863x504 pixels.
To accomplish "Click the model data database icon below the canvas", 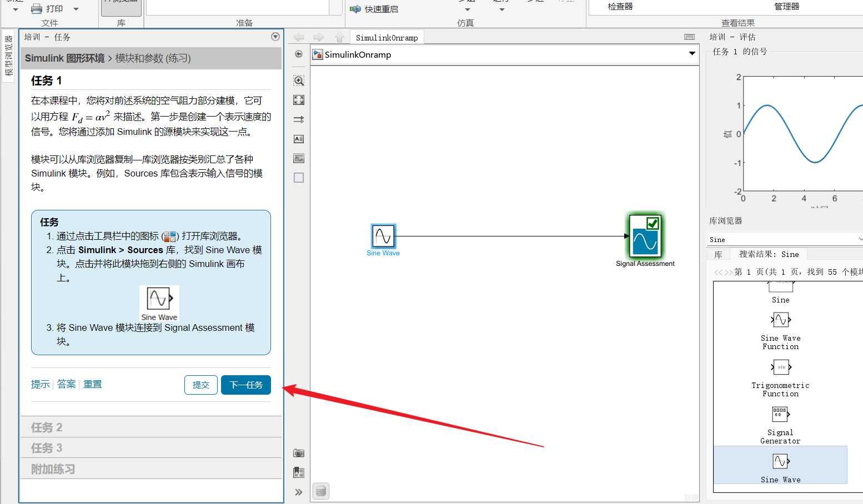I will 321,491.
